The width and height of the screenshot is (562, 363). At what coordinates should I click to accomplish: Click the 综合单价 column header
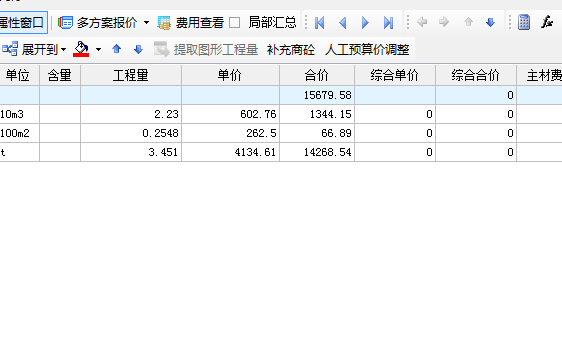coord(395,75)
